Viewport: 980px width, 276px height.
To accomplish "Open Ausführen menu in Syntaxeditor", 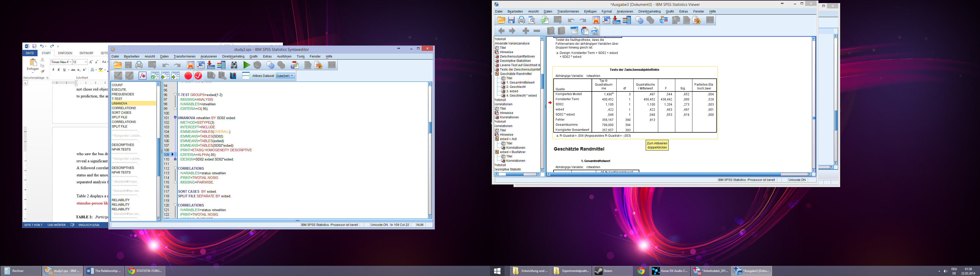I will pos(284,56).
